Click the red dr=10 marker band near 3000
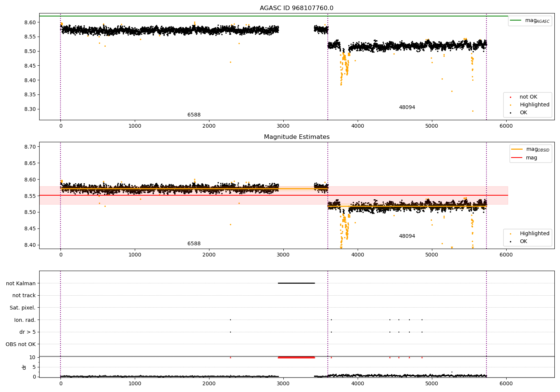This screenshot has width=560, height=392. coord(296,357)
